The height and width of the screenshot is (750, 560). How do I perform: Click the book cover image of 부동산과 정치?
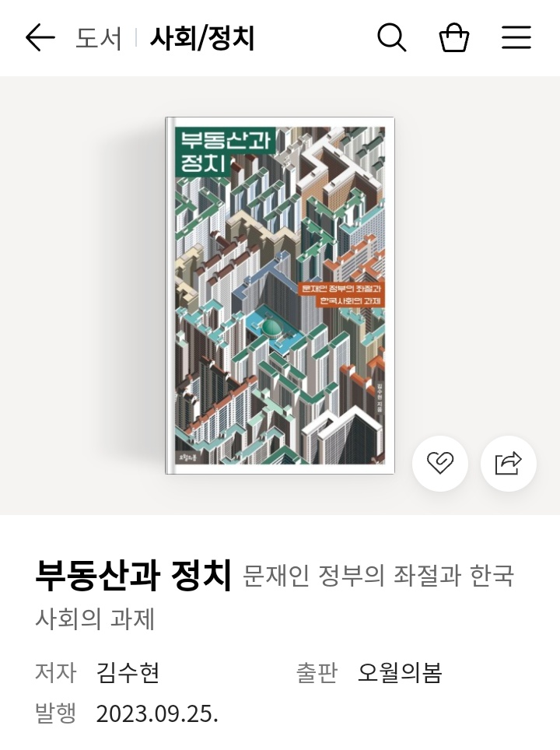coord(280,296)
